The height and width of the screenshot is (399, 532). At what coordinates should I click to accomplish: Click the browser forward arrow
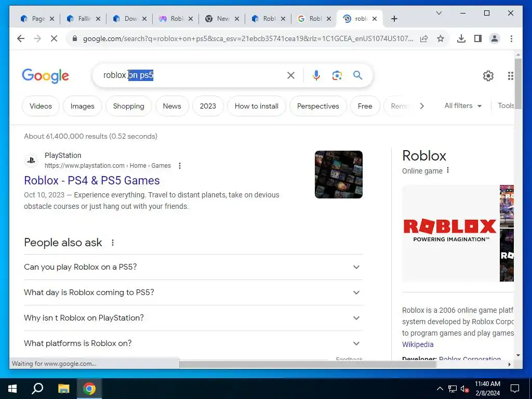37,38
